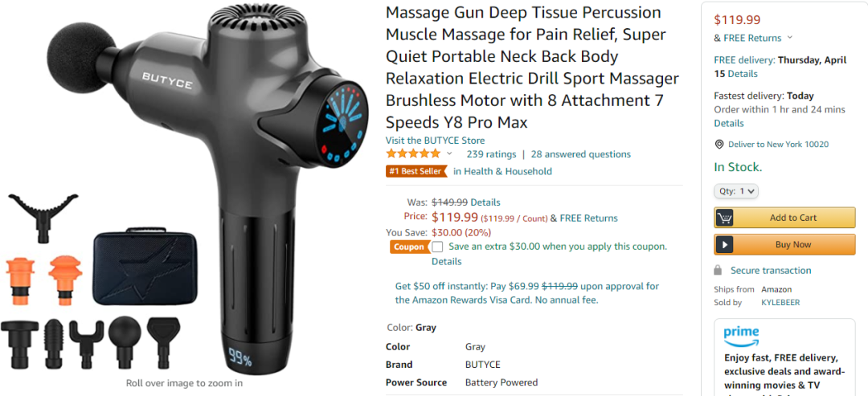Viewport: 868px width, 396px height.
Task: Expand the star ratings breakdown chevron
Action: click(449, 153)
